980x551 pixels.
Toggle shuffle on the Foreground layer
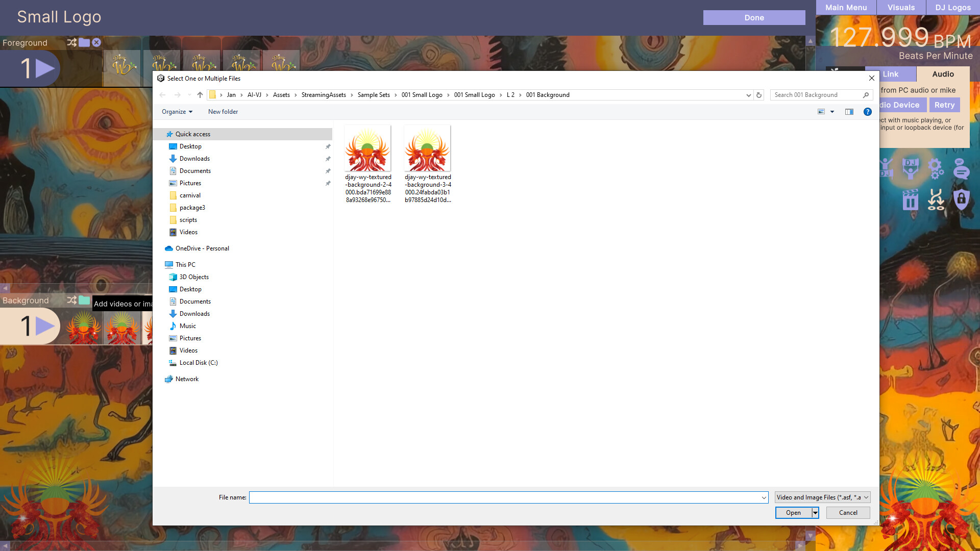point(71,42)
